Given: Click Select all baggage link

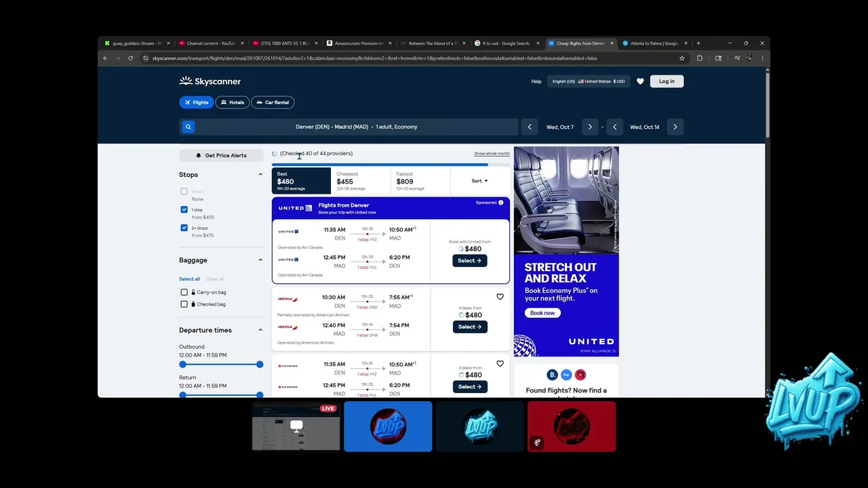Looking at the screenshot, I should [x=189, y=279].
